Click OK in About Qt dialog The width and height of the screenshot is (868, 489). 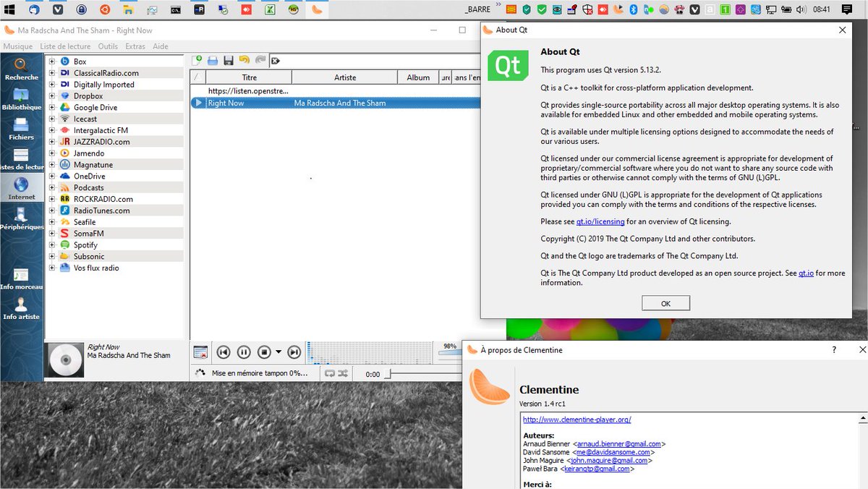click(665, 303)
